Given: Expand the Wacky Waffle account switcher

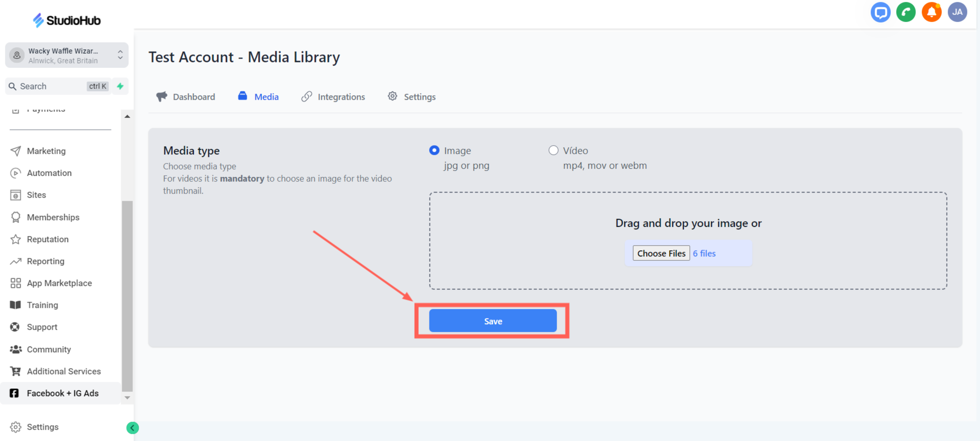Looking at the screenshot, I should pos(67,55).
